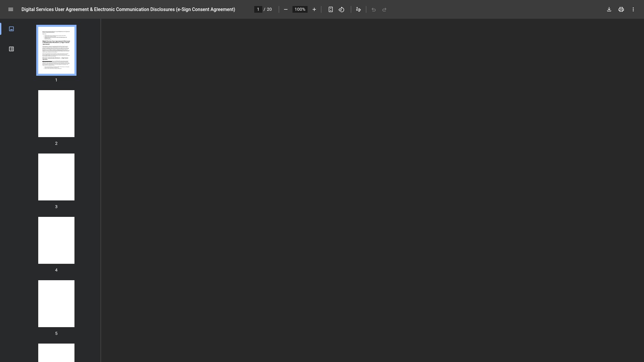This screenshot has width=644, height=362.
Task: Click the total page count '20'
Action: pos(269,9)
